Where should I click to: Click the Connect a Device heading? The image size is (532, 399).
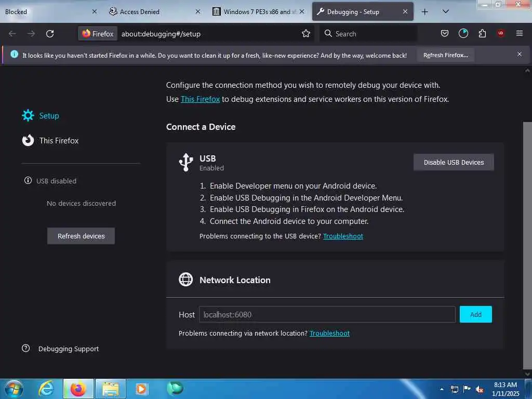tap(201, 127)
